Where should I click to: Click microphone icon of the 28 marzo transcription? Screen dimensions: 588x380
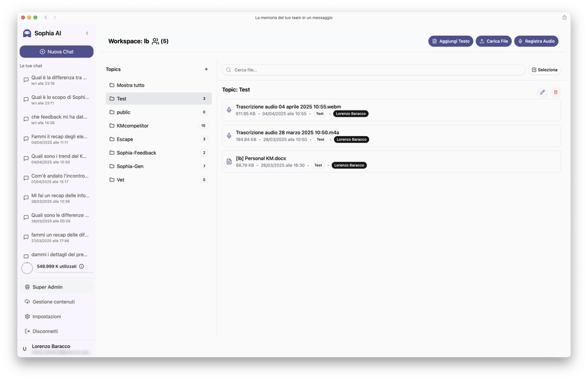[229, 135]
